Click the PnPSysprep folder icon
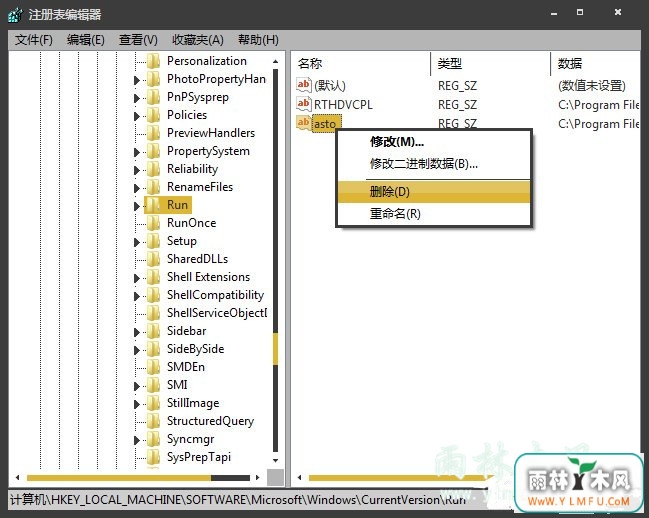 pos(154,97)
